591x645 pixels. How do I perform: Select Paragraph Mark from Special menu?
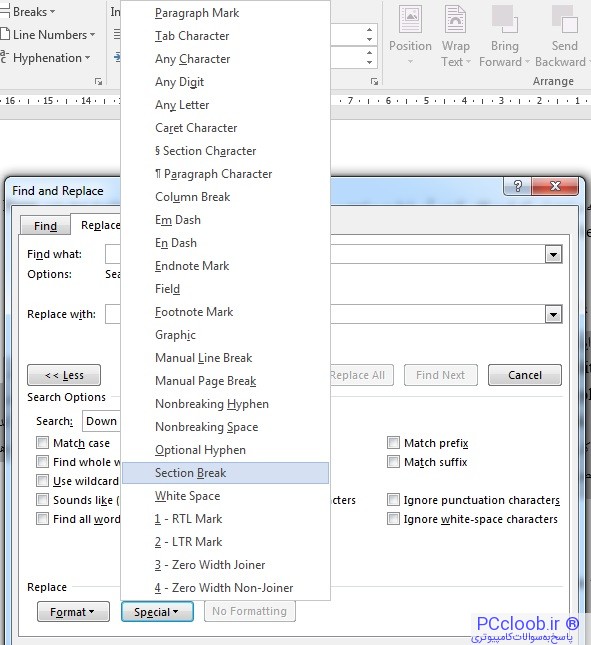(x=225, y=13)
